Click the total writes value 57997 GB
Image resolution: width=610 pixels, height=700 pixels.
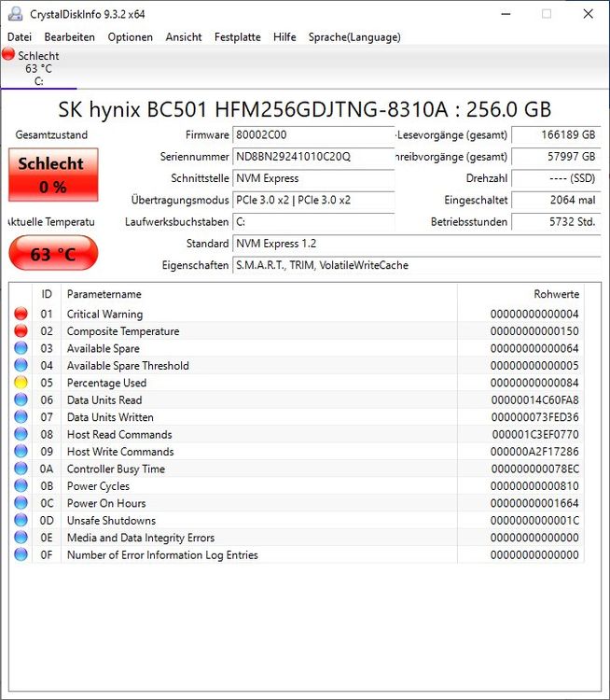point(556,157)
